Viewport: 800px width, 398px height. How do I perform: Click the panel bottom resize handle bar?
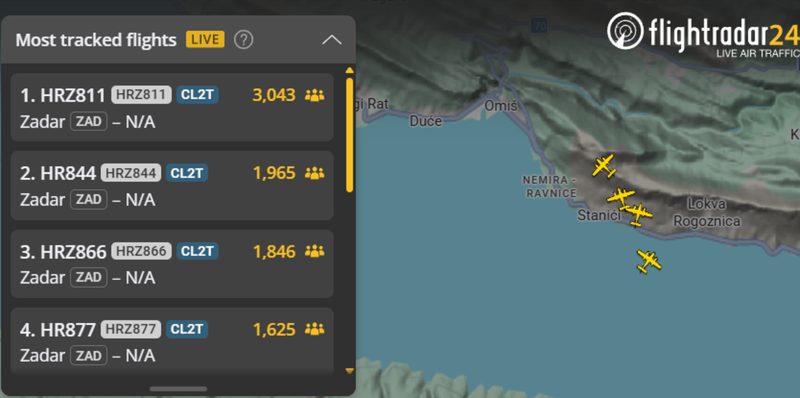[x=178, y=389]
